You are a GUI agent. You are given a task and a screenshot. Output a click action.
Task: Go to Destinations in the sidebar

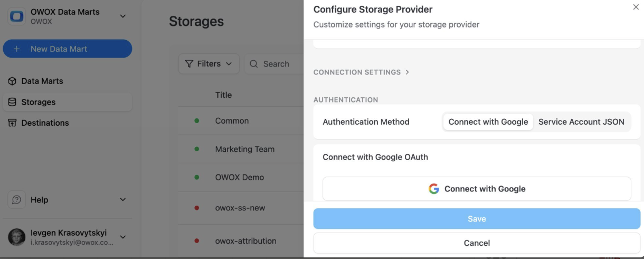click(45, 123)
